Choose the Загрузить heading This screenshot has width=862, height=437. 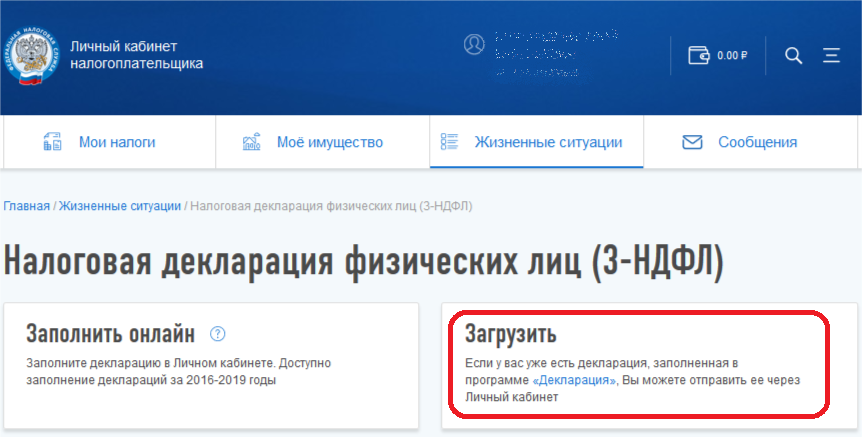click(511, 334)
